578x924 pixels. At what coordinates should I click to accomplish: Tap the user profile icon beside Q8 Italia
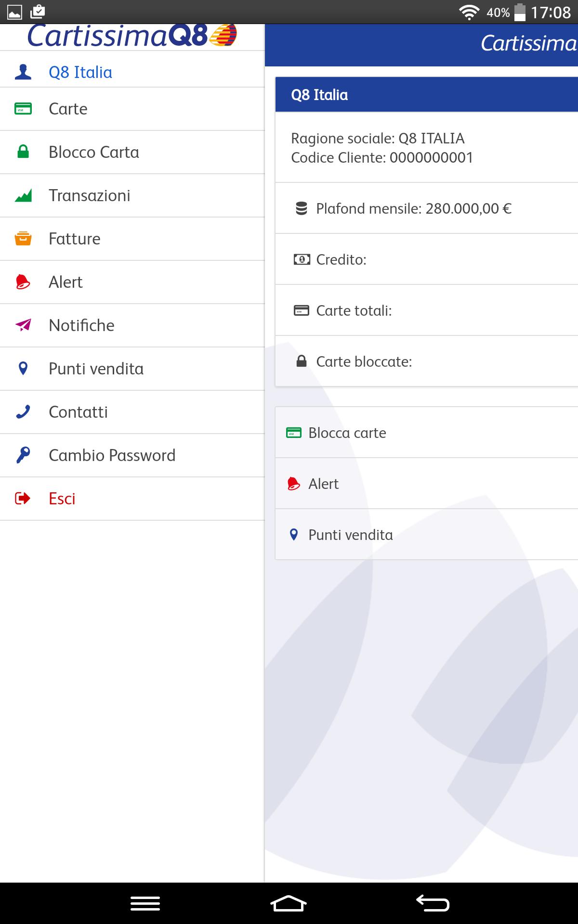pyautogui.click(x=23, y=72)
